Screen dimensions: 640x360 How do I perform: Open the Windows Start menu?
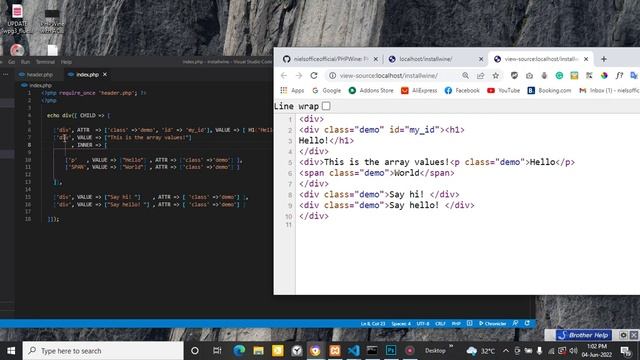click(x=11, y=351)
